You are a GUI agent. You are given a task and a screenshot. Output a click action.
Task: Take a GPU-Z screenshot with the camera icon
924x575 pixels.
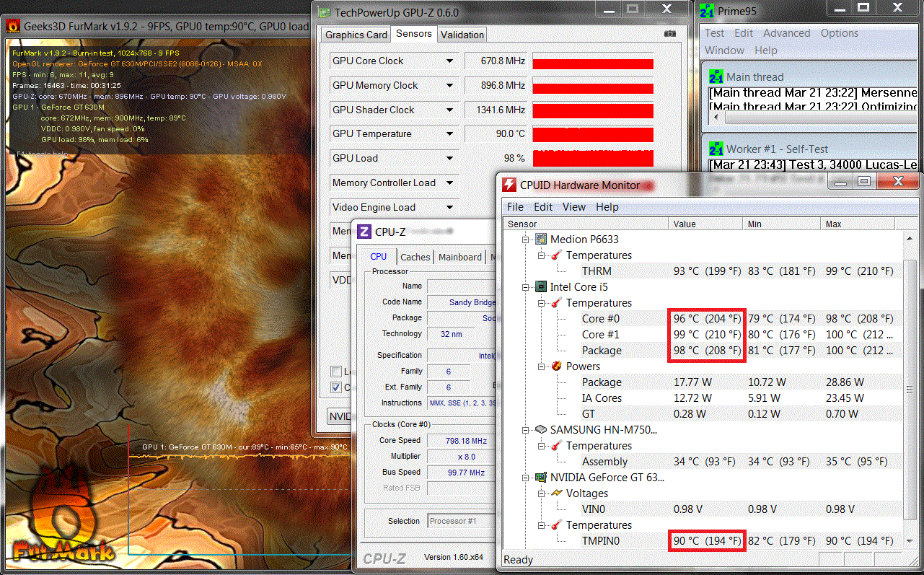pos(670,34)
